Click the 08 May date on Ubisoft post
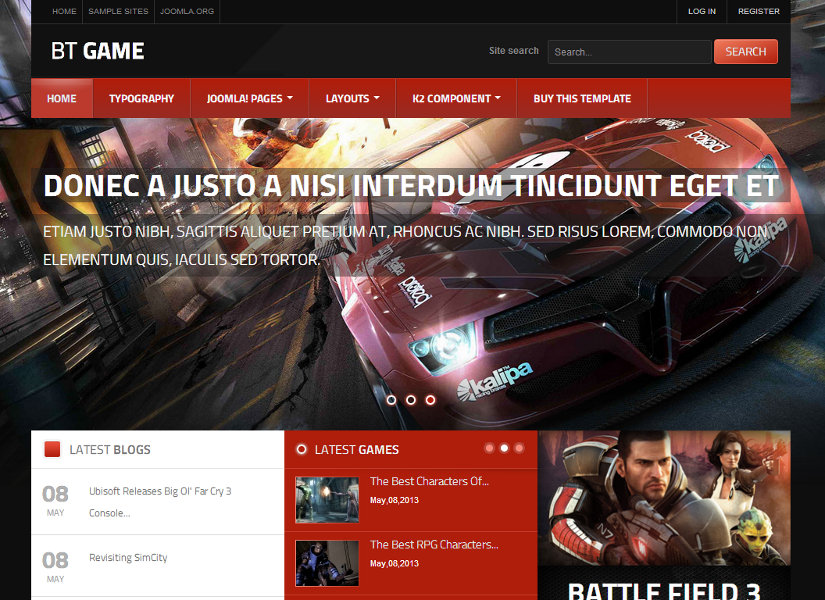Screen dimensions: 825x600 55,501
